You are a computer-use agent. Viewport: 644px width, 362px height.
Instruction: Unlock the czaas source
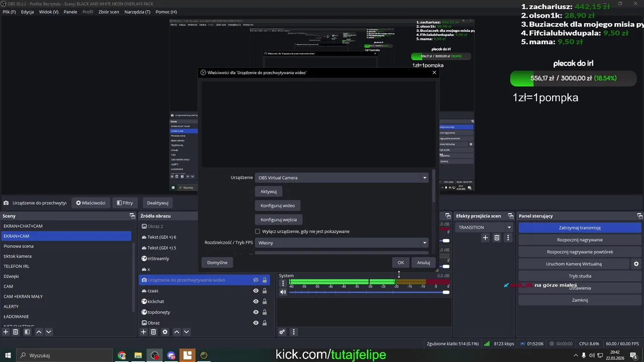264,291
